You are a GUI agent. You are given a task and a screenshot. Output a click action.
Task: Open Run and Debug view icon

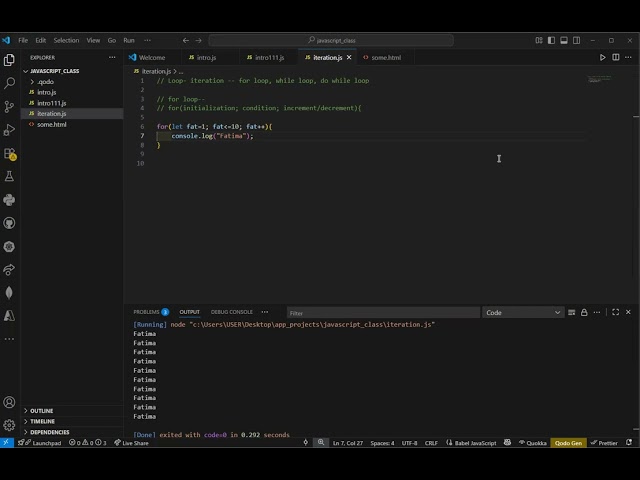click(9, 130)
